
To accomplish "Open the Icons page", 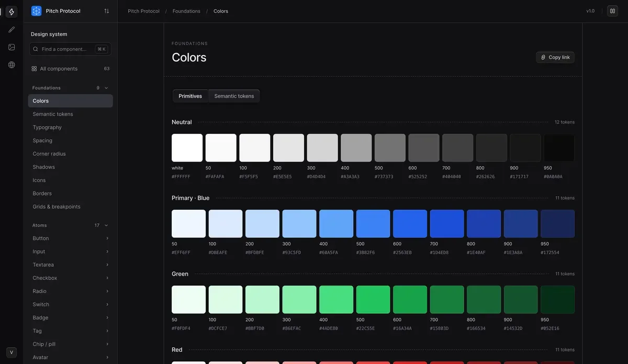I will point(70,180).
